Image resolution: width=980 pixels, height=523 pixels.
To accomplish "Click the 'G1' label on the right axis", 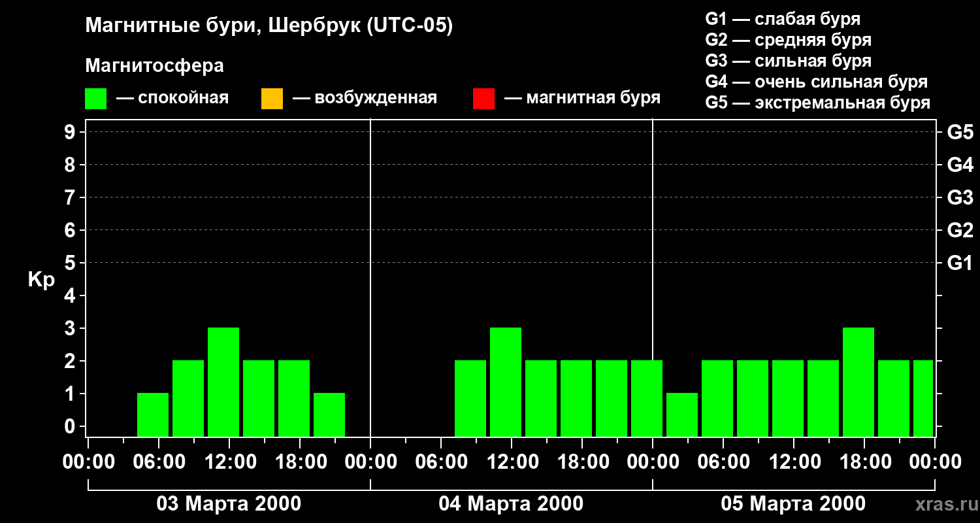I will click(960, 263).
